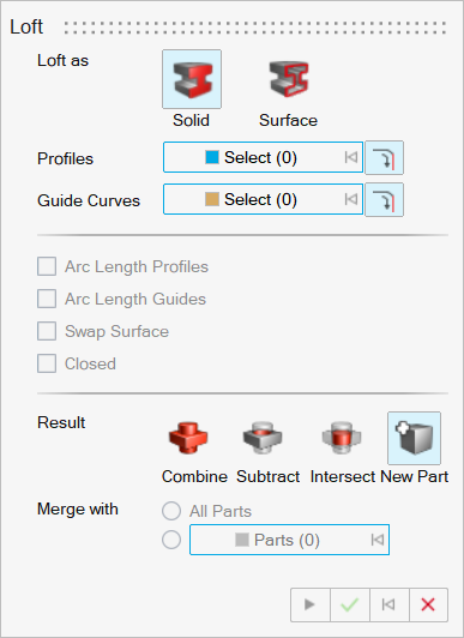Choose the Intersect result icon
The width and height of the screenshot is (464, 638).
(341, 438)
